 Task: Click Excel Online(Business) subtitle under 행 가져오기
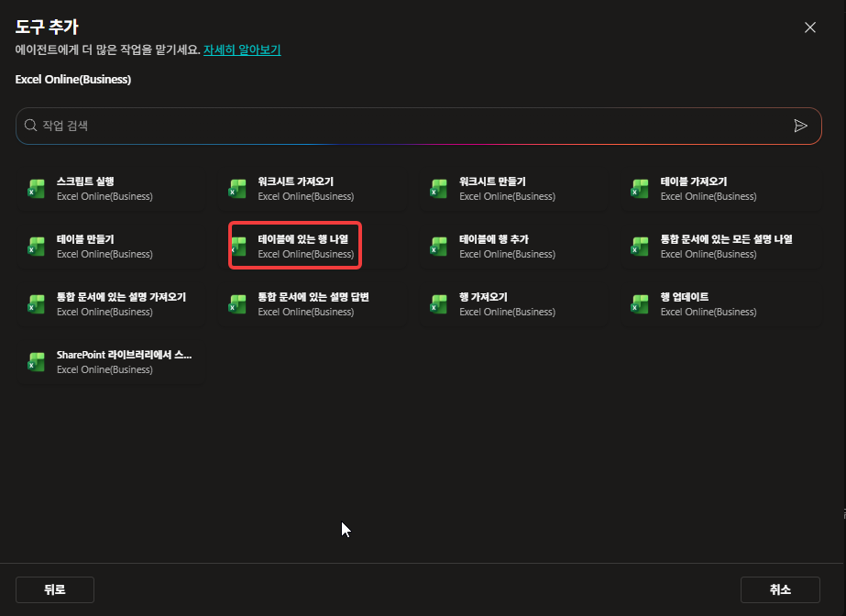point(507,312)
